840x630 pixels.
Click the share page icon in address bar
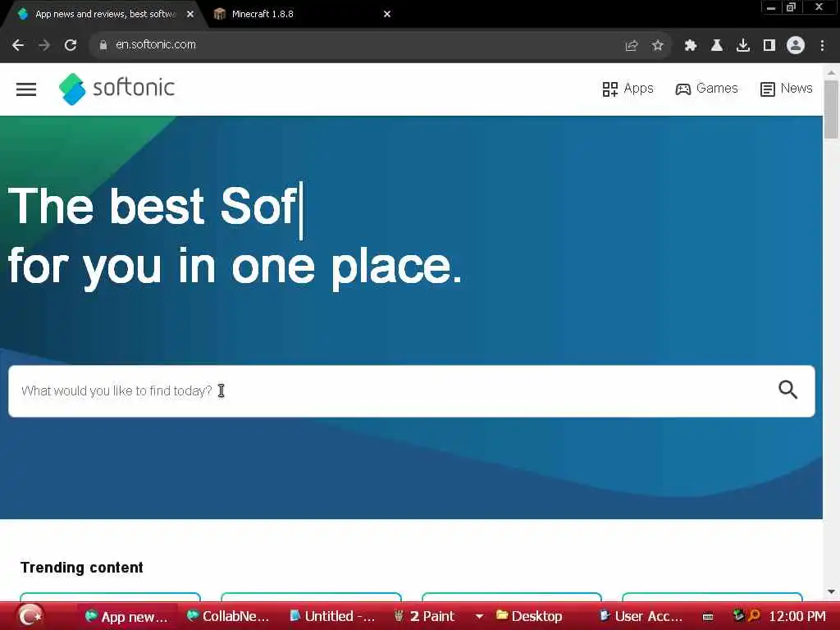point(632,46)
